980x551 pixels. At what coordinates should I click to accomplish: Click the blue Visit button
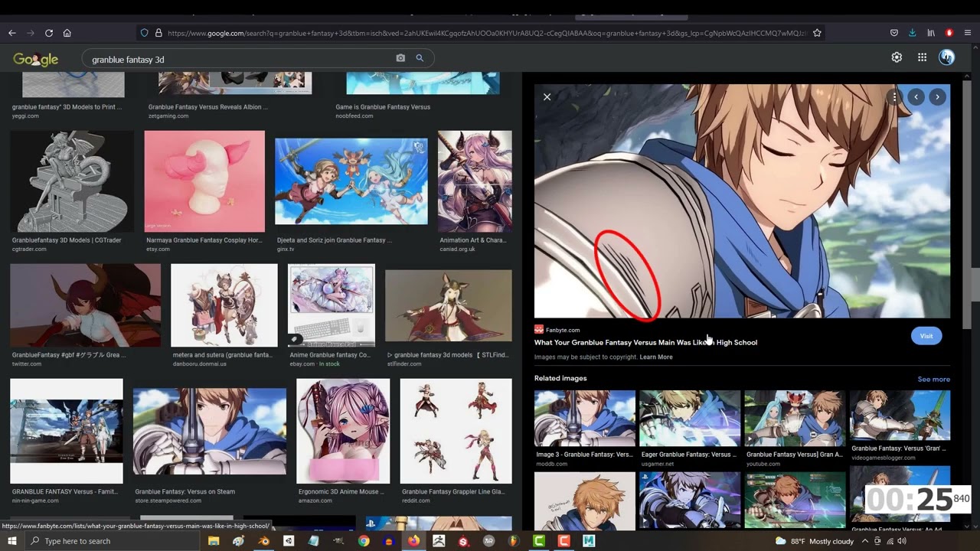(x=926, y=336)
